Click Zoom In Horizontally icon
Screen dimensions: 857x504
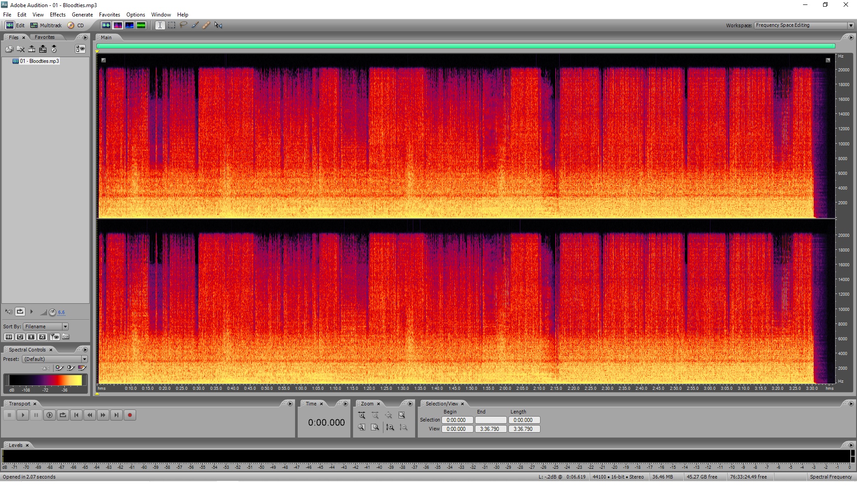[x=362, y=415]
